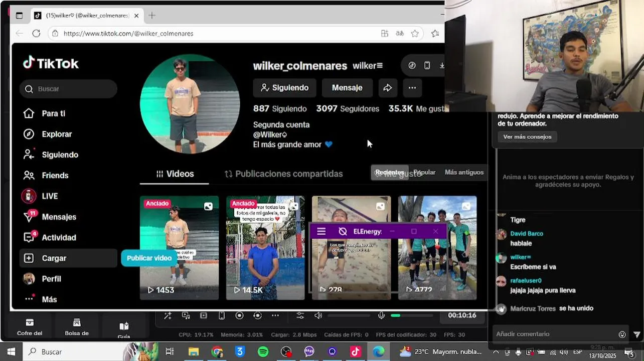Open the Windows notification center

coord(629,353)
